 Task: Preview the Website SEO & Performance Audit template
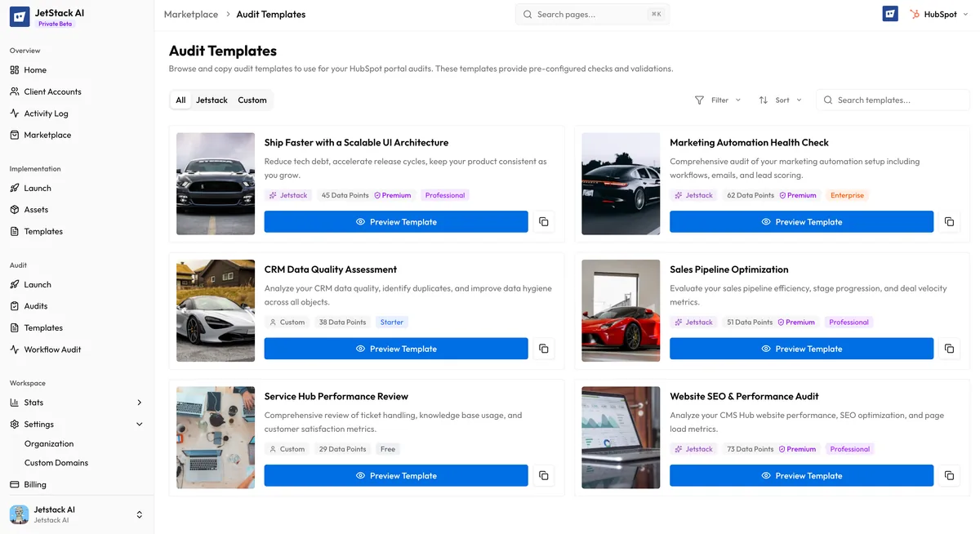coord(801,474)
